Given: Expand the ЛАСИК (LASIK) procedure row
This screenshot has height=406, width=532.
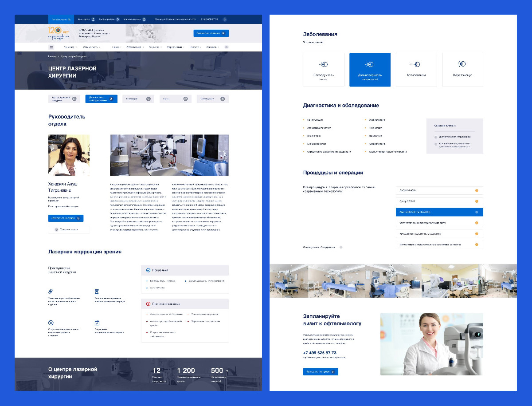Looking at the screenshot, I should (x=439, y=190).
